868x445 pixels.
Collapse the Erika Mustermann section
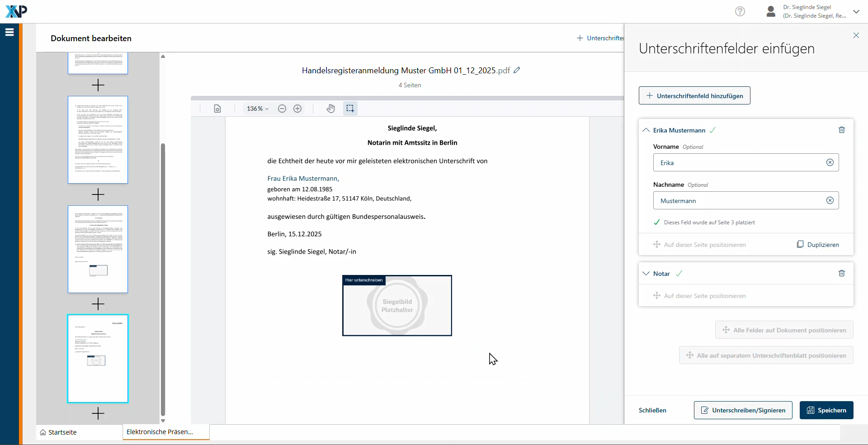pos(646,130)
